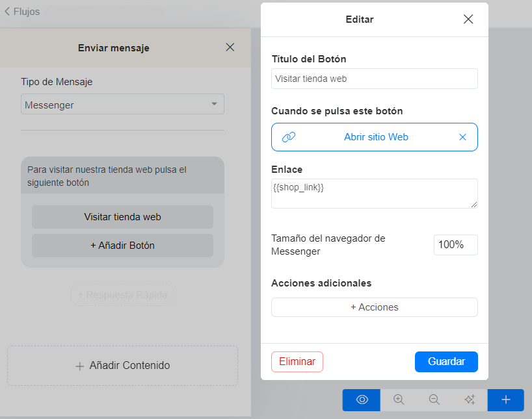Image resolution: width=532 pixels, height=419 pixels.
Task: Go back to Flujos
Action: (x=22, y=12)
